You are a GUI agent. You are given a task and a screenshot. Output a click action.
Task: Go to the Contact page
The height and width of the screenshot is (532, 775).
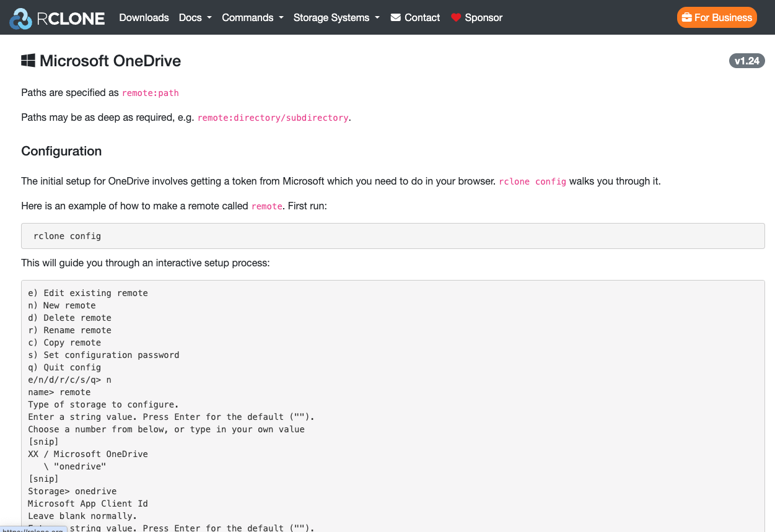coord(415,17)
